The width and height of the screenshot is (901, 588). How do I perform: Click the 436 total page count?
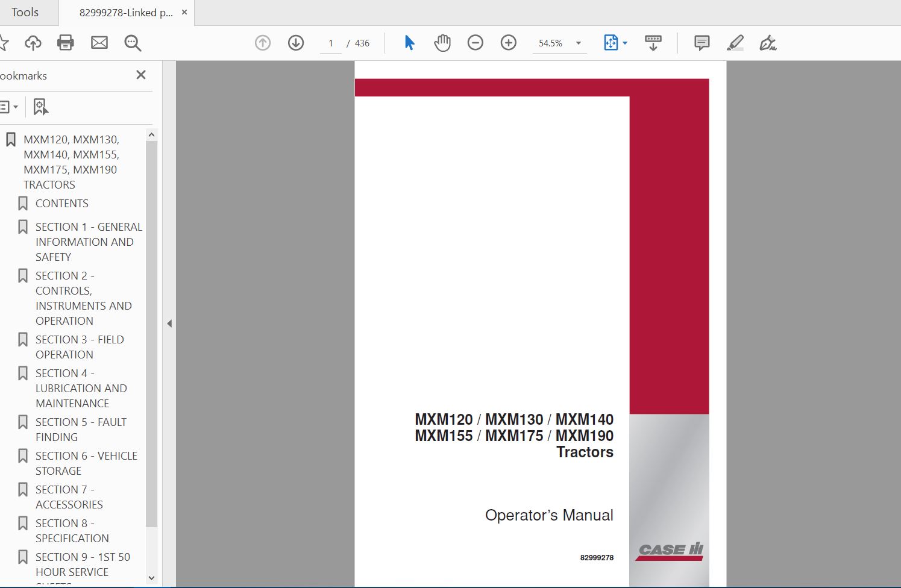pos(362,43)
